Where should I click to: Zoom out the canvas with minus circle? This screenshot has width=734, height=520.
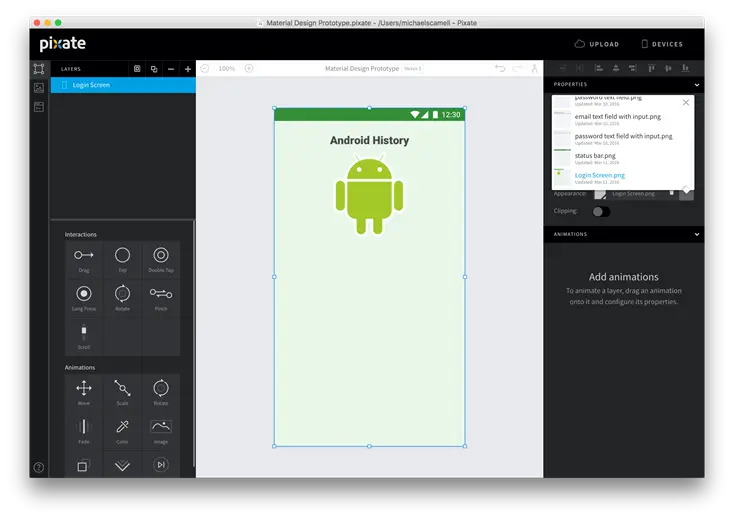205,68
